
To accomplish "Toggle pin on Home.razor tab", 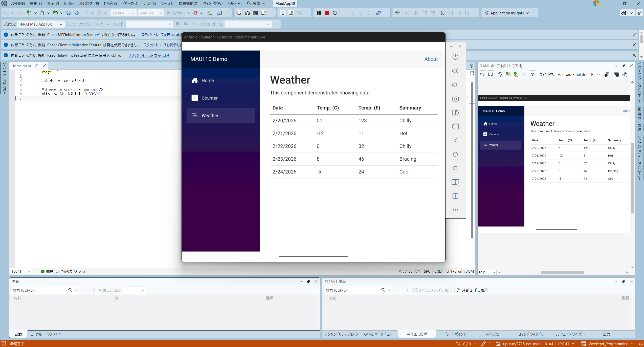I will 37,66.
